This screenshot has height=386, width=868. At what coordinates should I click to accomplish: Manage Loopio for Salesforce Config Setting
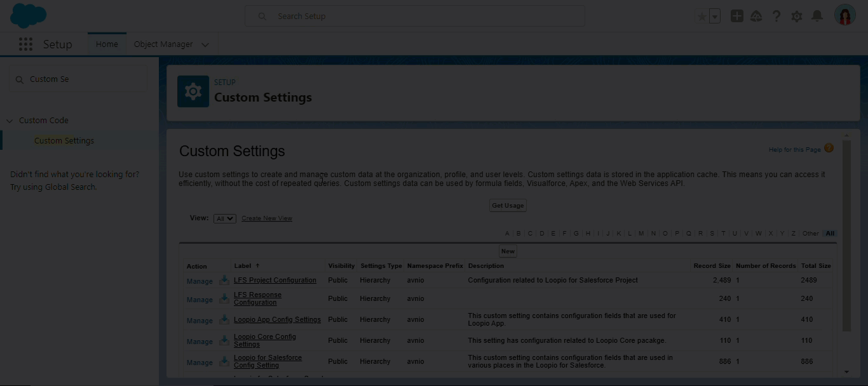(200, 363)
